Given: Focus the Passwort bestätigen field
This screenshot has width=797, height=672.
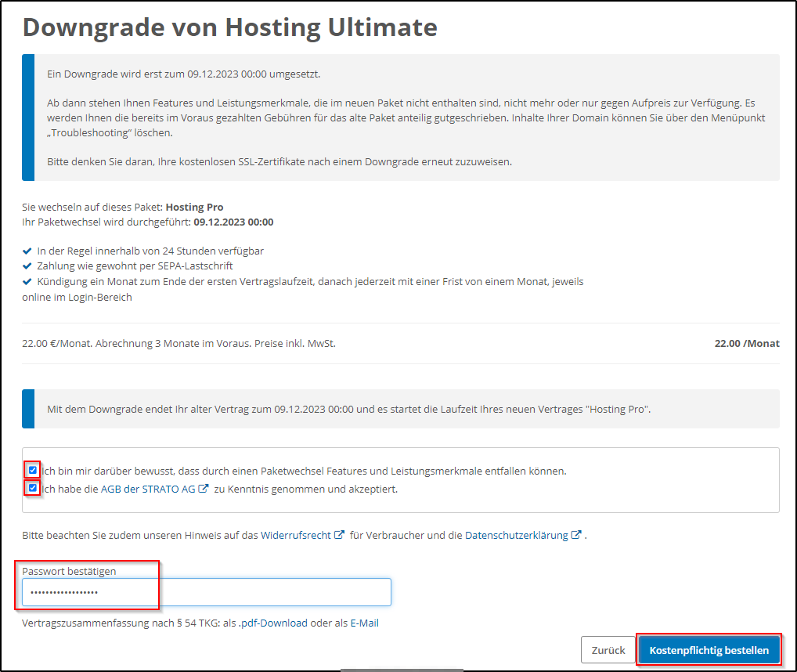Looking at the screenshot, I should 206,592.
